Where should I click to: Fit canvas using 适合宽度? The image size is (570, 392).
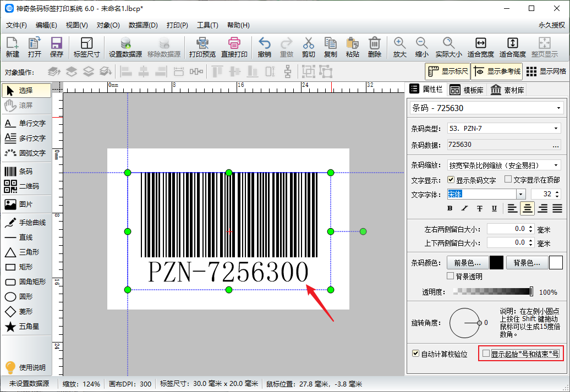(x=480, y=47)
